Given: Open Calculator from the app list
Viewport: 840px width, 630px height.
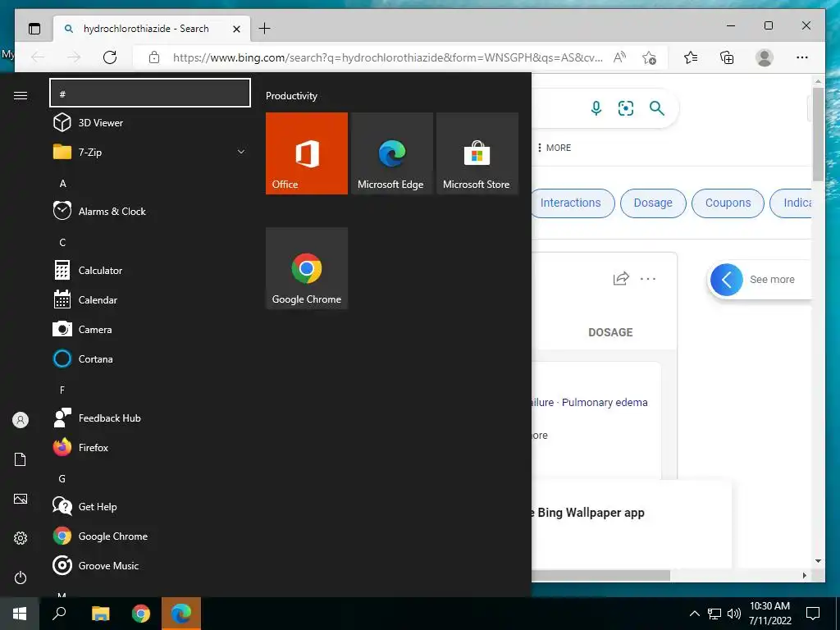Looking at the screenshot, I should pos(150,271).
